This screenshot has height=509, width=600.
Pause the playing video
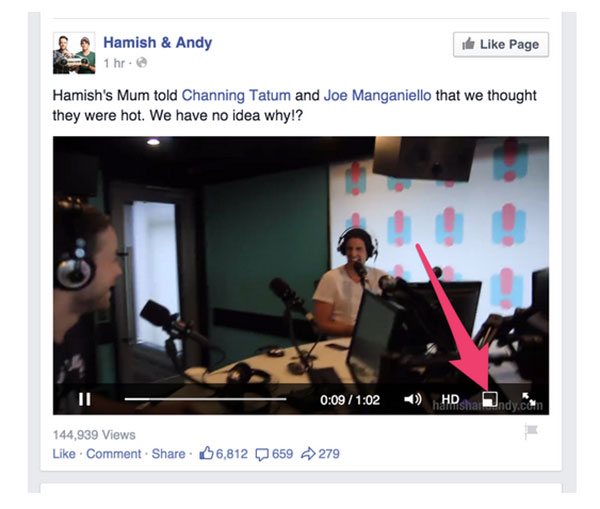tap(85, 399)
